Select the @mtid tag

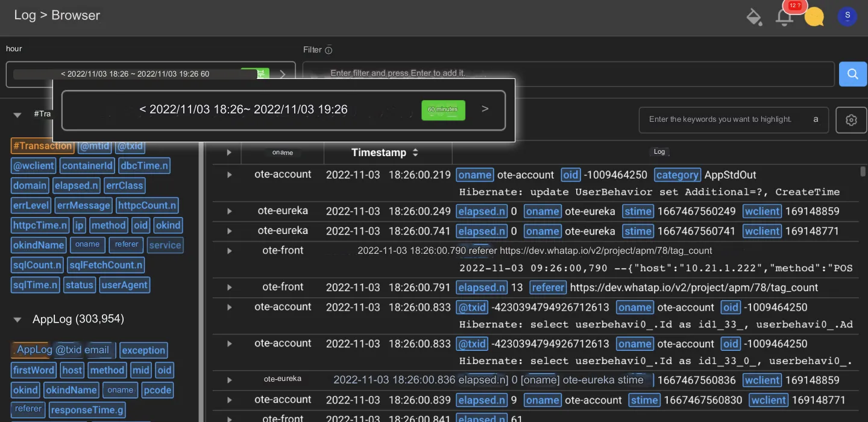95,146
